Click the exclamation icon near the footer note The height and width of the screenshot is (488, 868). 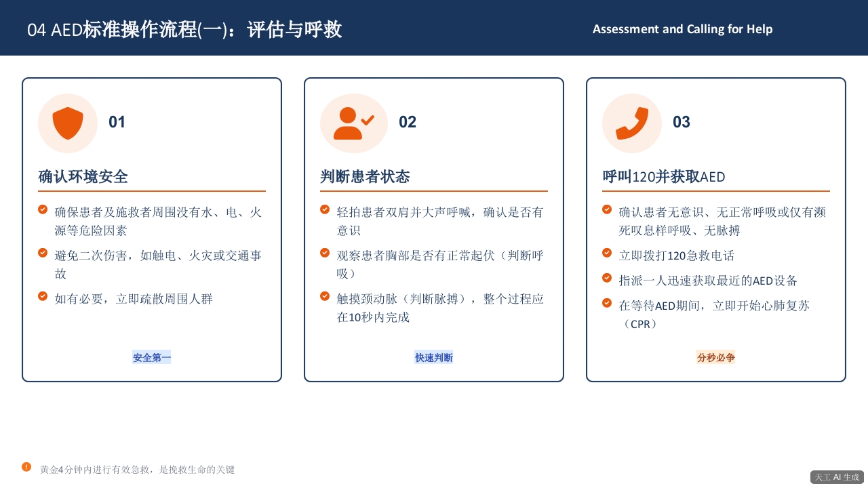26,467
